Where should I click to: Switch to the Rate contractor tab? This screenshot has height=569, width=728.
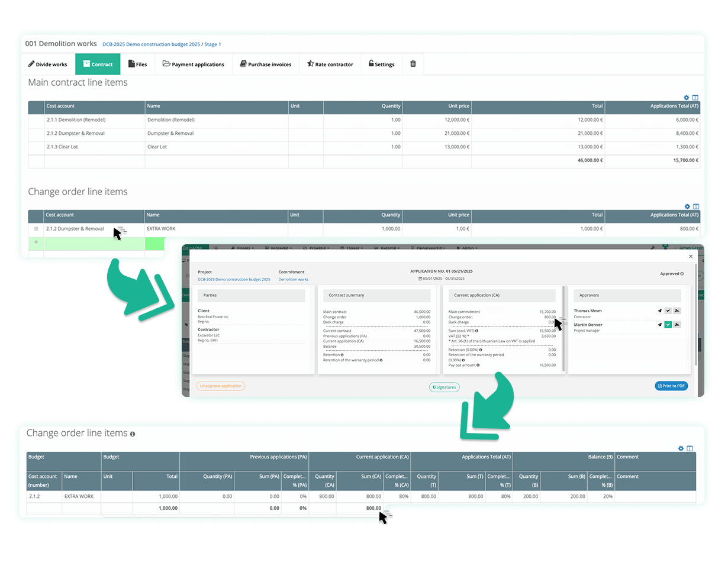330,64
